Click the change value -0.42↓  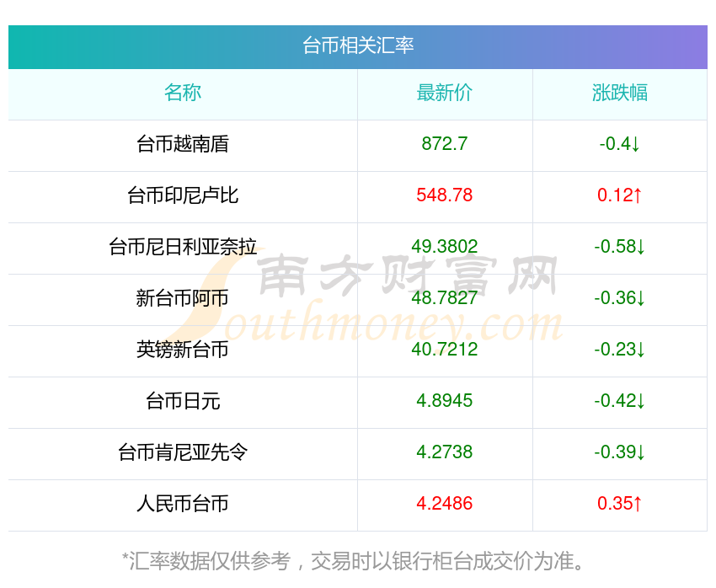620,401
